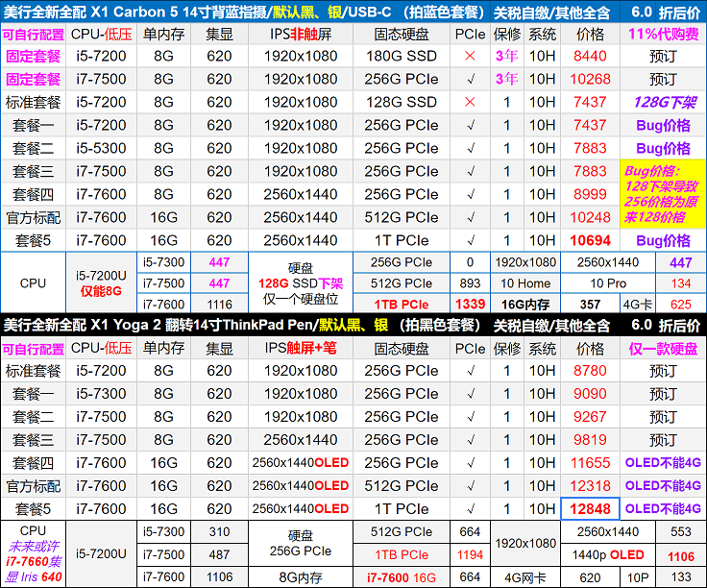The image size is (707, 588).
Task: Select the highlighted price cell '12848'
Action: pyautogui.click(x=590, y=508)
